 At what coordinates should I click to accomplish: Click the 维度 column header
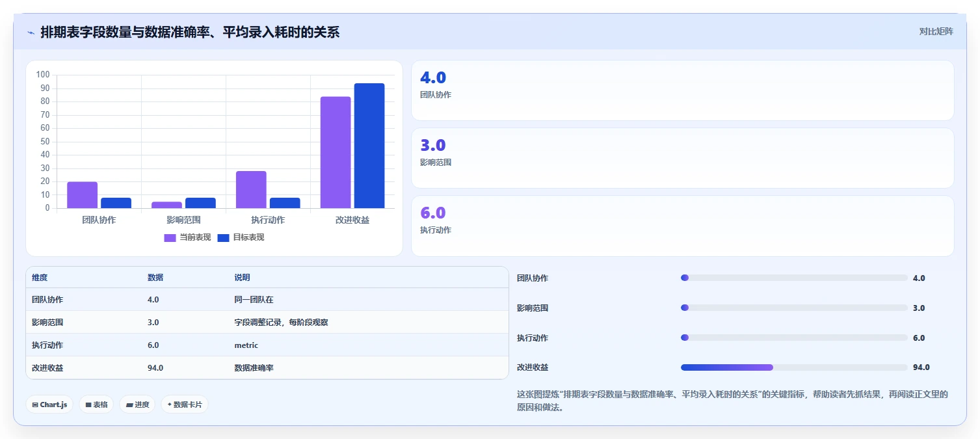click(x=40, y=278)
